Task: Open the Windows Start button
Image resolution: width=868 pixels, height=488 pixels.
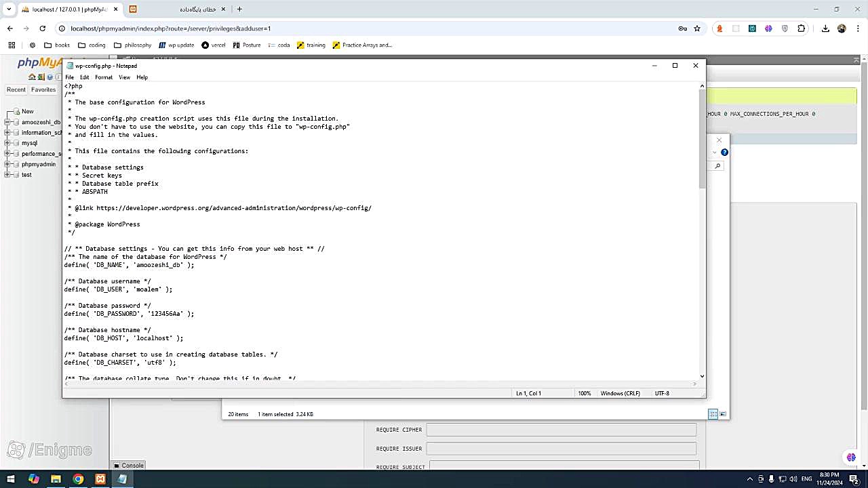Action: pos(11,479)
